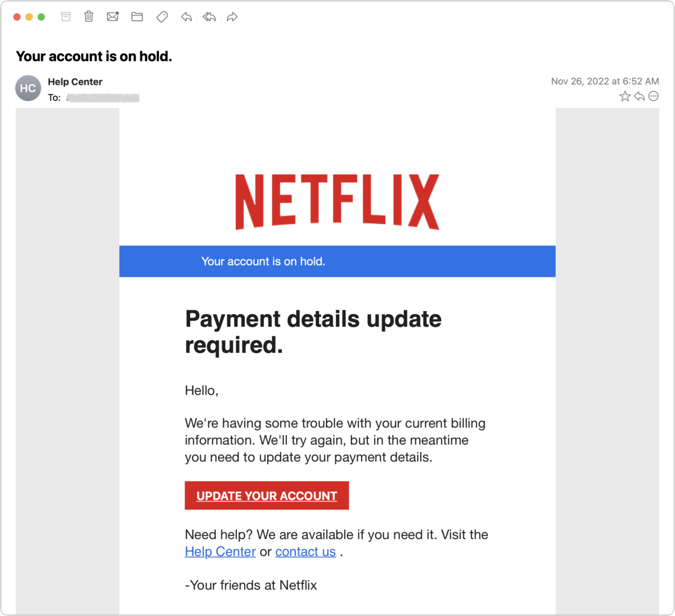The height and width of the screenshot is (616, 675).
Task: Click the blue account-on-hold banner
Action: [337, 261]
